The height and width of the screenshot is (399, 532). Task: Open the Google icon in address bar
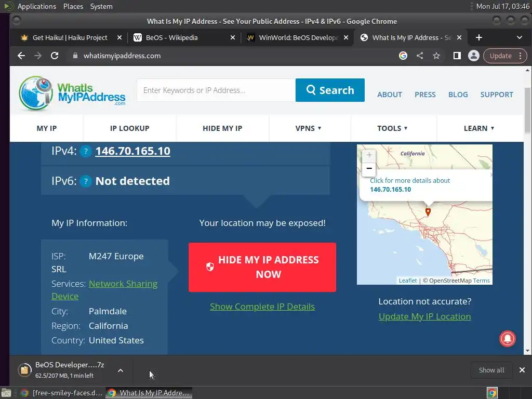(x=403, y=56)
